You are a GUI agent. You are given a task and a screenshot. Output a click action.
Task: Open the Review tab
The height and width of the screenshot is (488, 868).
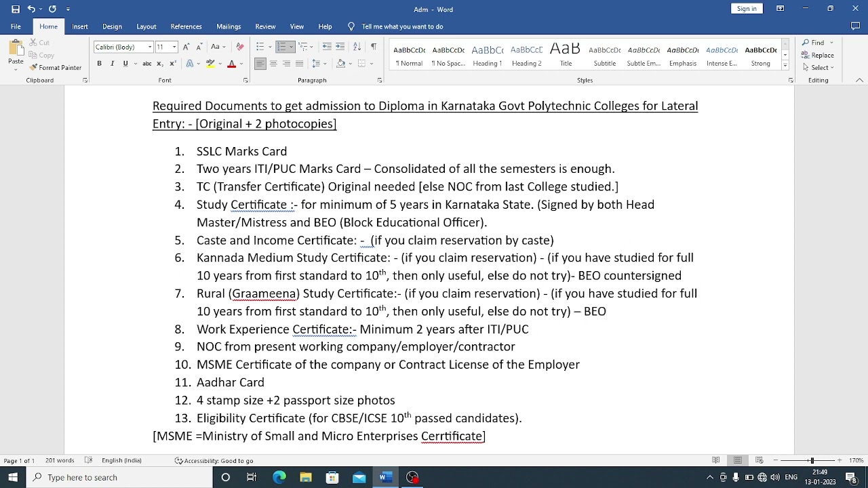tap(265, 26)
